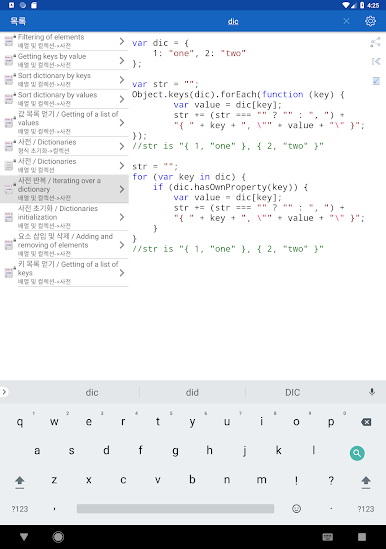Clear the search field with X
Viewport: 386px width, 549px height.
(x=346, y=21)
